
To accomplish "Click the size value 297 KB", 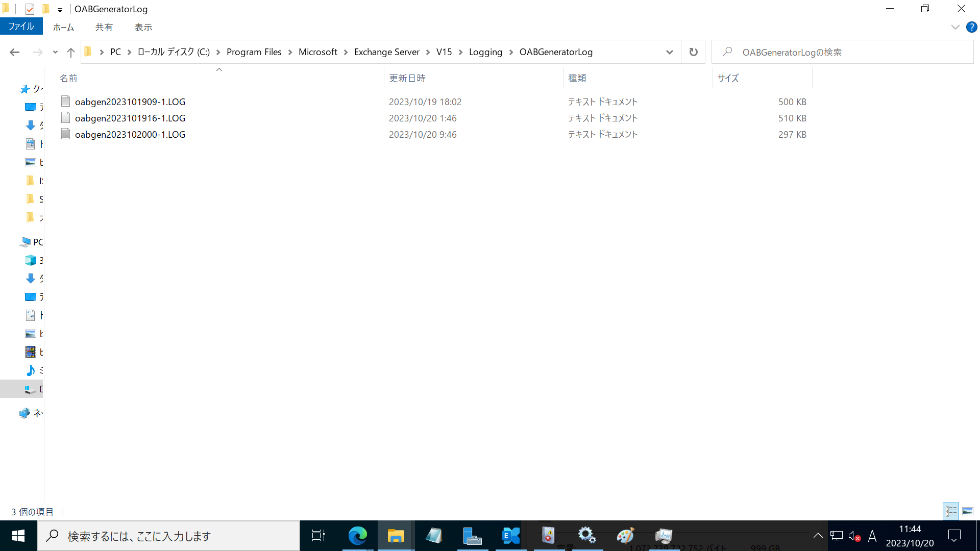I will 792,134.
